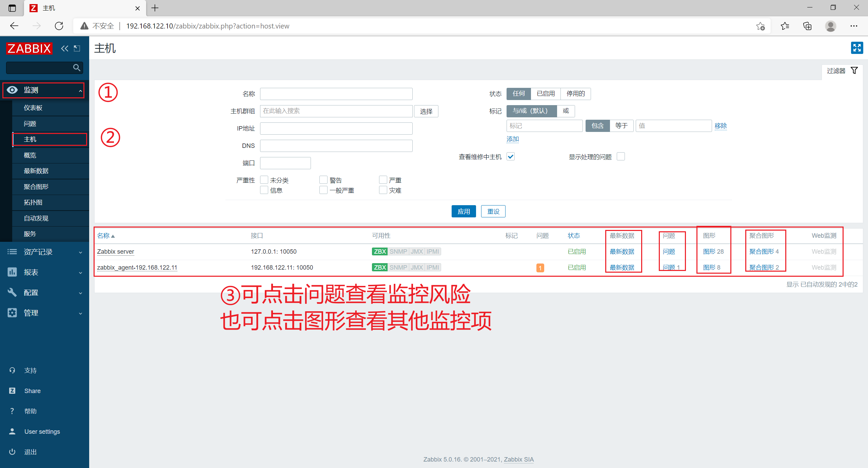Viewport: 868px width, 468px height.
Task: Click 选择 host group button
Action: point(426,111)
